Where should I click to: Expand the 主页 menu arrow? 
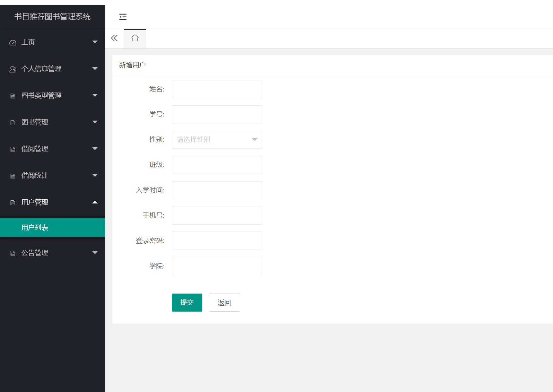click(95, 42)
